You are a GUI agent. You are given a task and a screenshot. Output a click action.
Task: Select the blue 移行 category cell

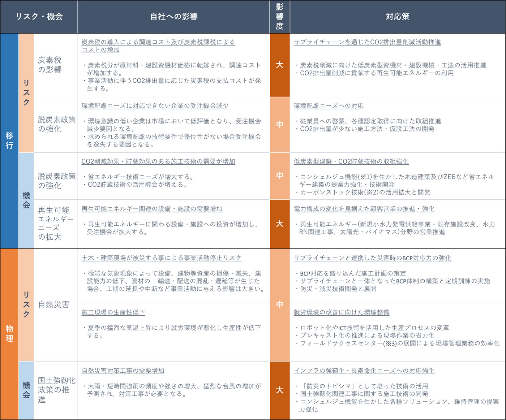click(x=9, y=141)
